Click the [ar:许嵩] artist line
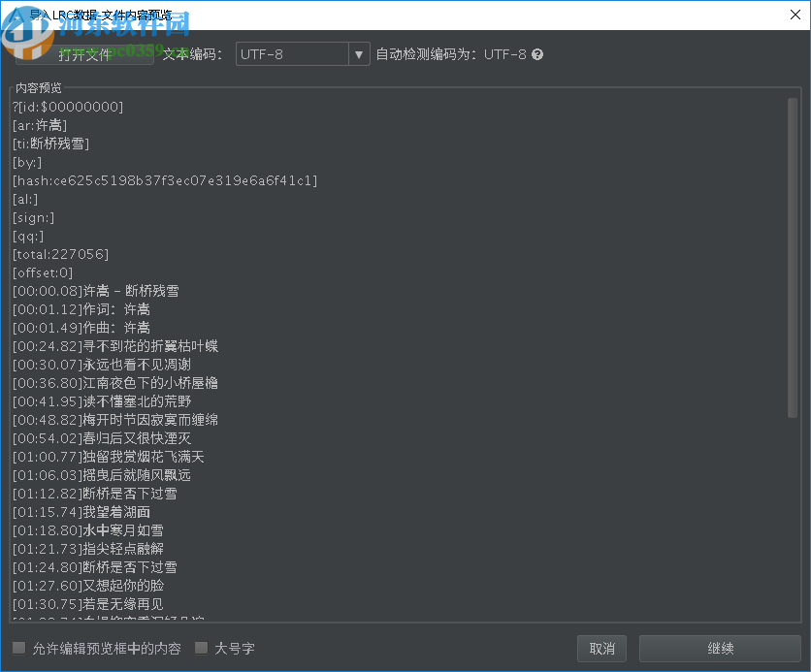This screenshot has width=811, height=672. click(39, 124)
